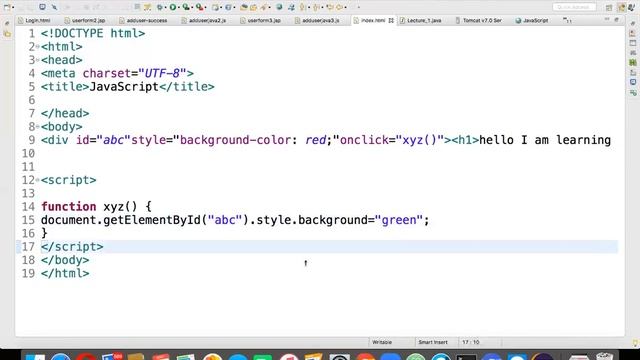Show the hidden editor tabs overflow list

coord(567,20)
